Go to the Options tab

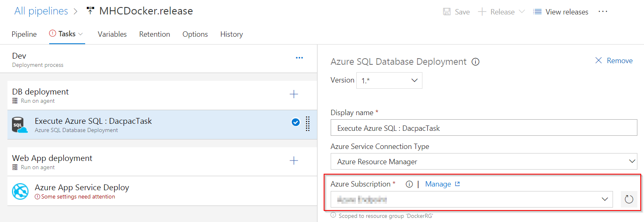(195, 34)
